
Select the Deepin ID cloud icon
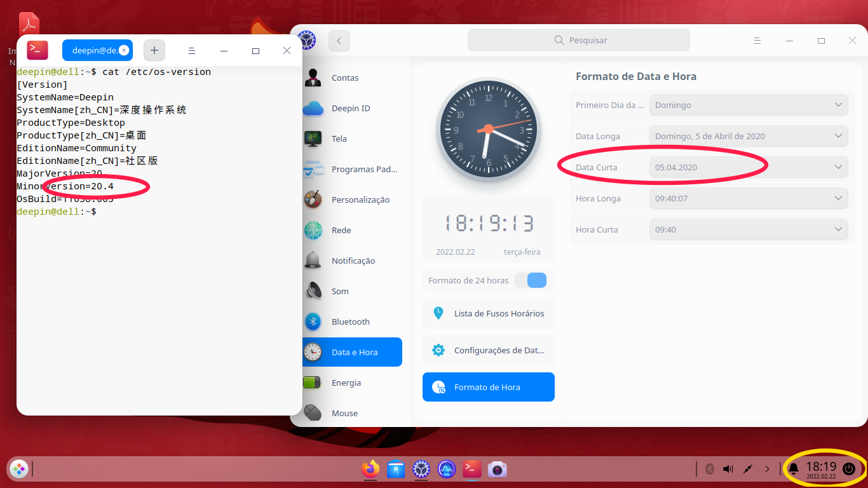(x=313, y=108)
